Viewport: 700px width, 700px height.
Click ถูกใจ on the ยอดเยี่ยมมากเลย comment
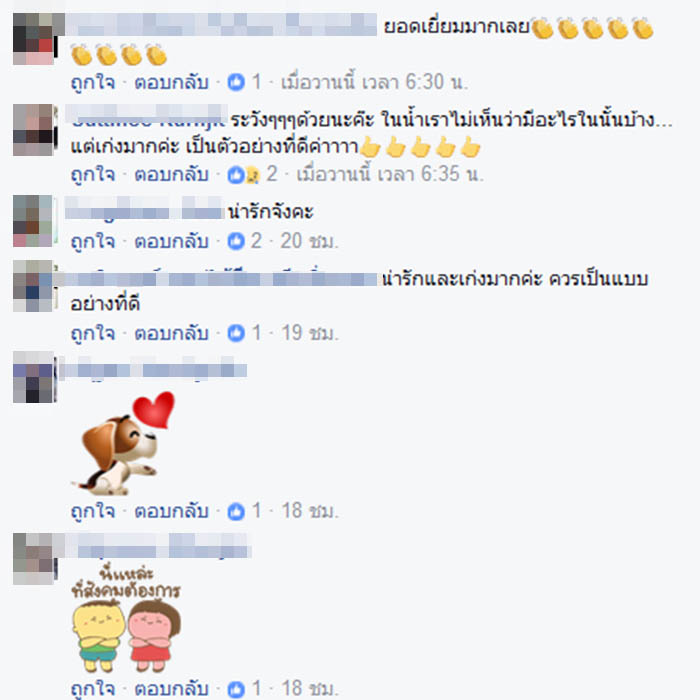(93, 83)
